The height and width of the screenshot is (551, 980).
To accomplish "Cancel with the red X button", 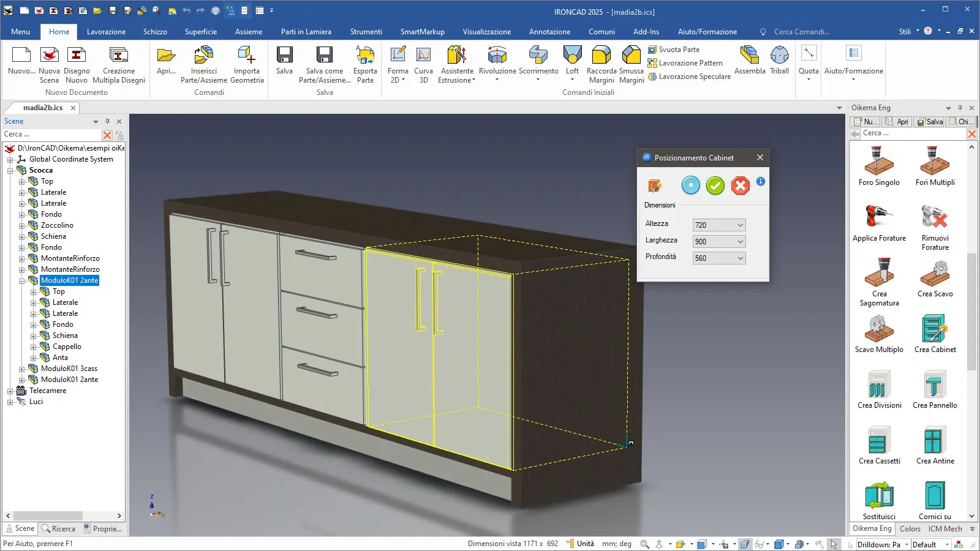I will pos(740,186).
